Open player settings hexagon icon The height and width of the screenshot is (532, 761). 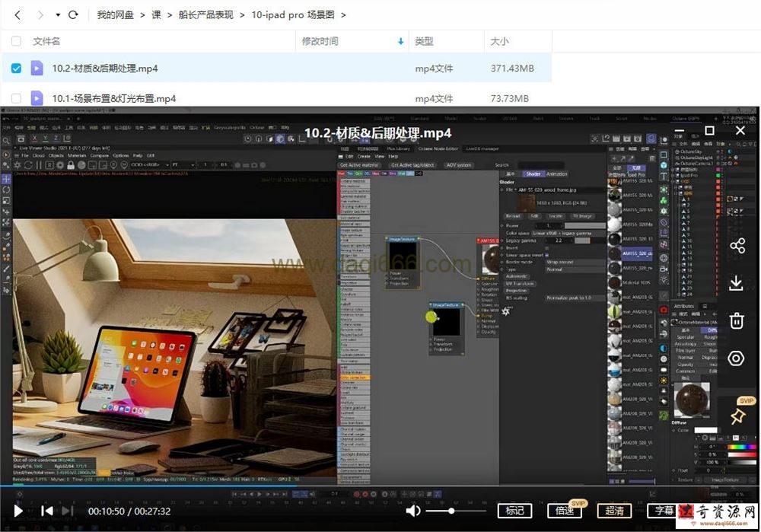[x=736, y=358]
